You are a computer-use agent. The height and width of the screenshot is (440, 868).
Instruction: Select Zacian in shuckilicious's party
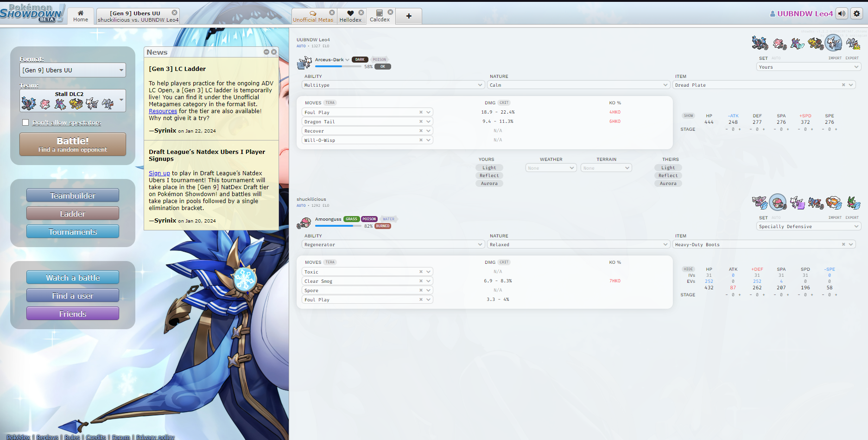click(816, 202)
